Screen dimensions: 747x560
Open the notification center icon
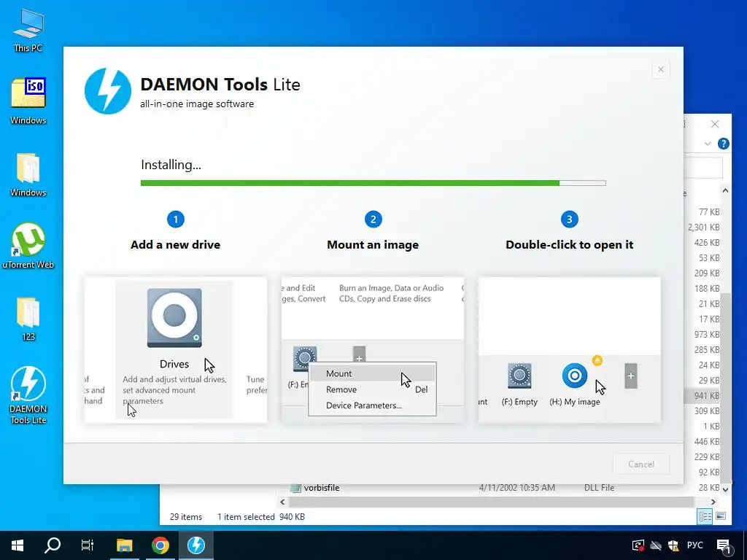click(x=724, y=545)
